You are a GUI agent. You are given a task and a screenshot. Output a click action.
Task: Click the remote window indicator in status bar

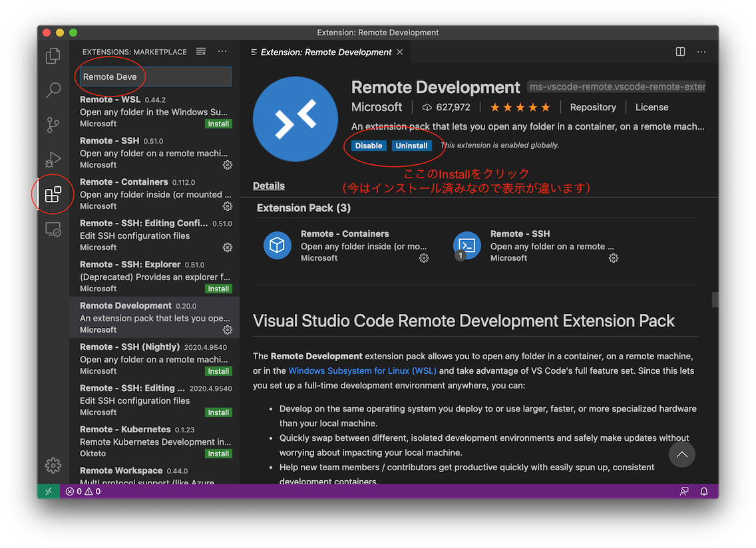point(48,491)
